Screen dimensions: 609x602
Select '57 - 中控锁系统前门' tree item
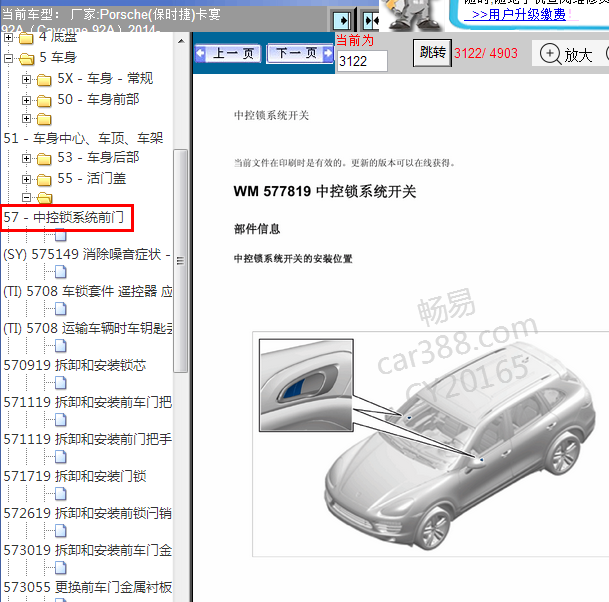[64, 217]
